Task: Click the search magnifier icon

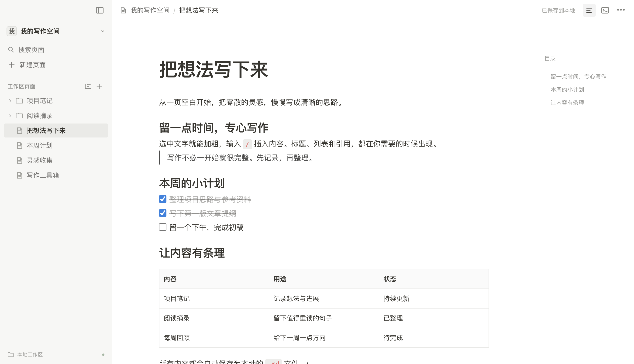Action: 11,50
